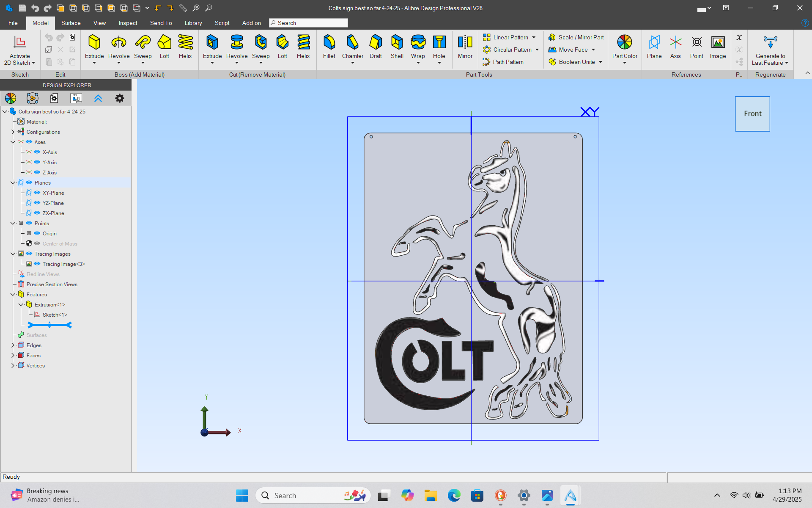The width and height of the screenshot is (812, 508).
Task: Toggle visibility eye for XY-Plane
Action: [37, 193]
